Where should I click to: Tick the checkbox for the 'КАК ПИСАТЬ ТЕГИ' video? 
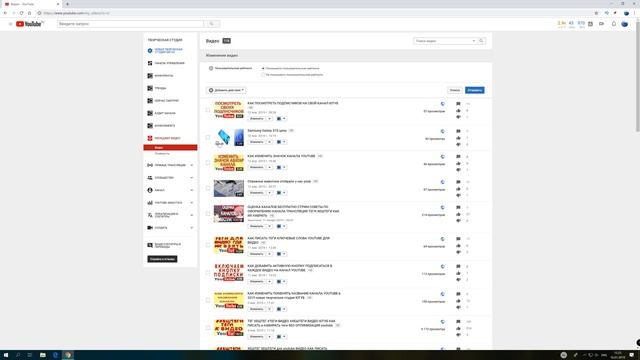tap(208, 245)
